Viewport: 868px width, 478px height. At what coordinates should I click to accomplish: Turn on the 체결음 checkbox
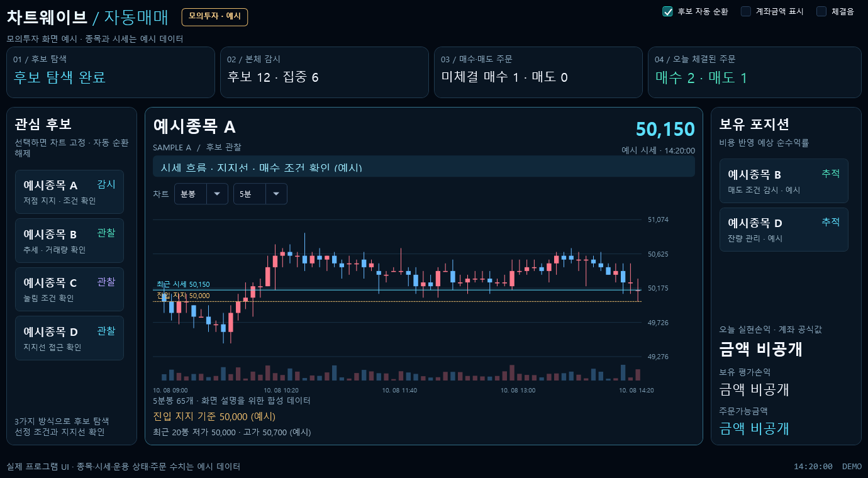[821, 11]
